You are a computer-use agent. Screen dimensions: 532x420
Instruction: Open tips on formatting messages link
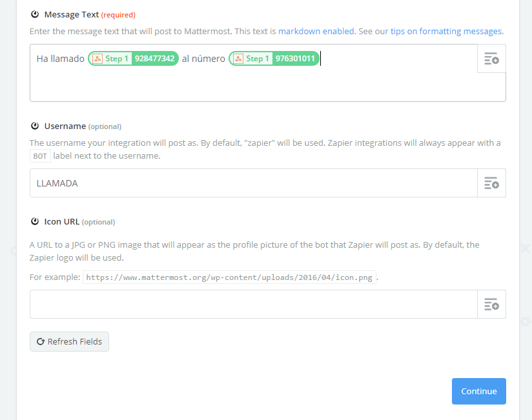click(x=446, y=31)
